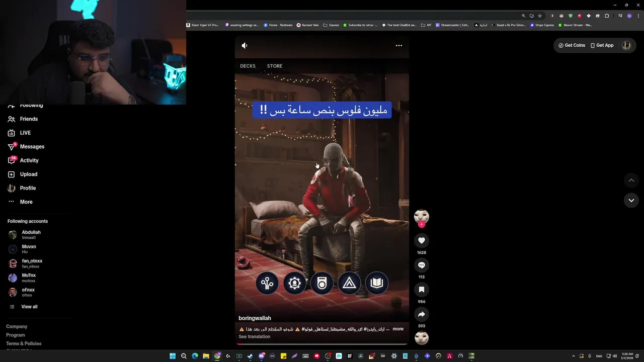Like the video with heart icon

[x=422, y=240]
